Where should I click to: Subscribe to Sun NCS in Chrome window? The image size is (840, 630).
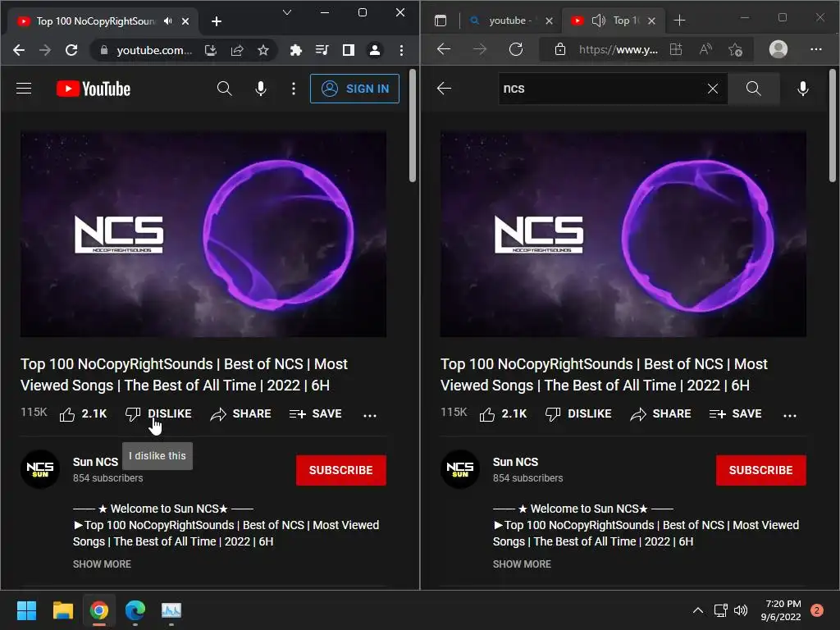click(x=340, y=470)
